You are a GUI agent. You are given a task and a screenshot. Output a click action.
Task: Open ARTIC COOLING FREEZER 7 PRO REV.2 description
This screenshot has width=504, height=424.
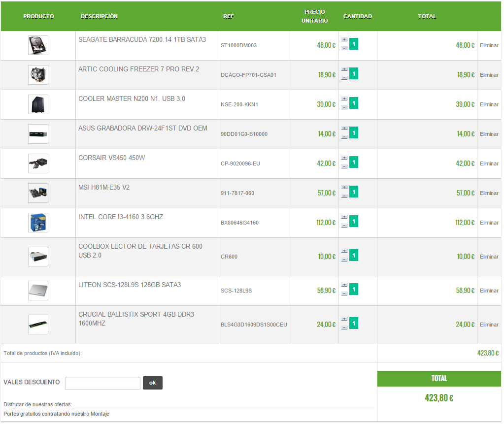pos(138,69)
